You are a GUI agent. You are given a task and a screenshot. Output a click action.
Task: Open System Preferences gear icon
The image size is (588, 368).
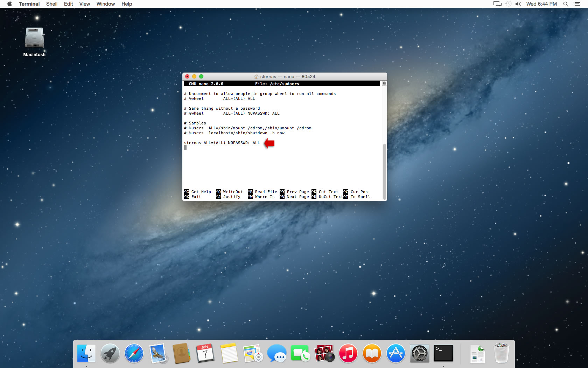click(419, 353)
